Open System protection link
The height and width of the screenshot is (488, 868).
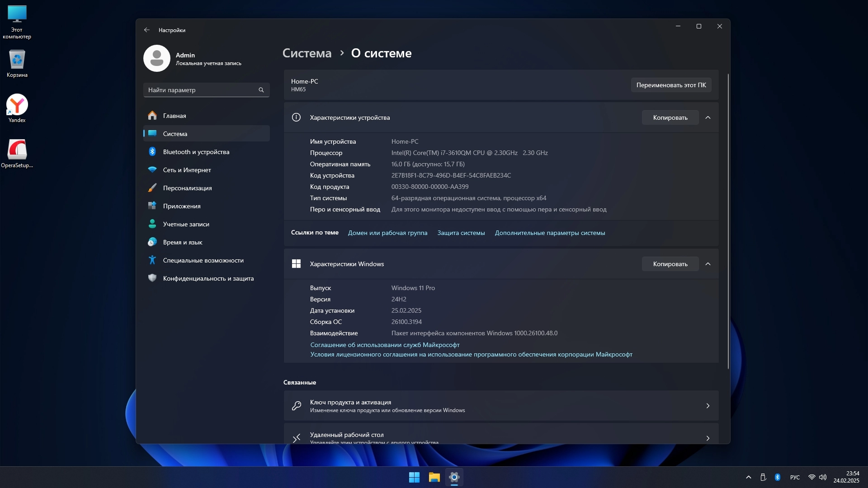tap(461, 233)
